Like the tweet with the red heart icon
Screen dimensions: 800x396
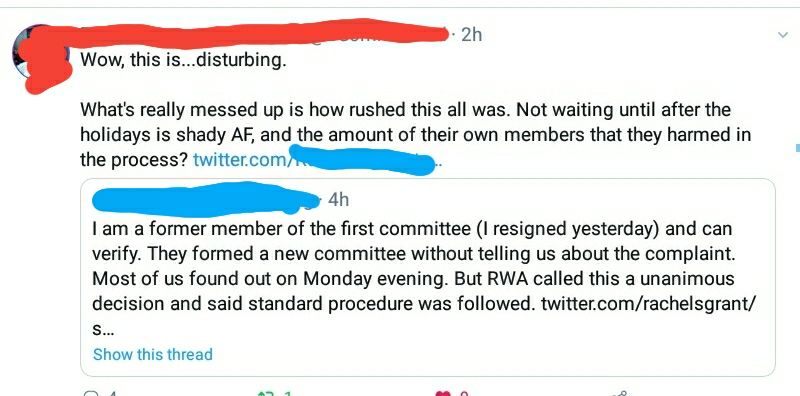click(x=443, y=393)
